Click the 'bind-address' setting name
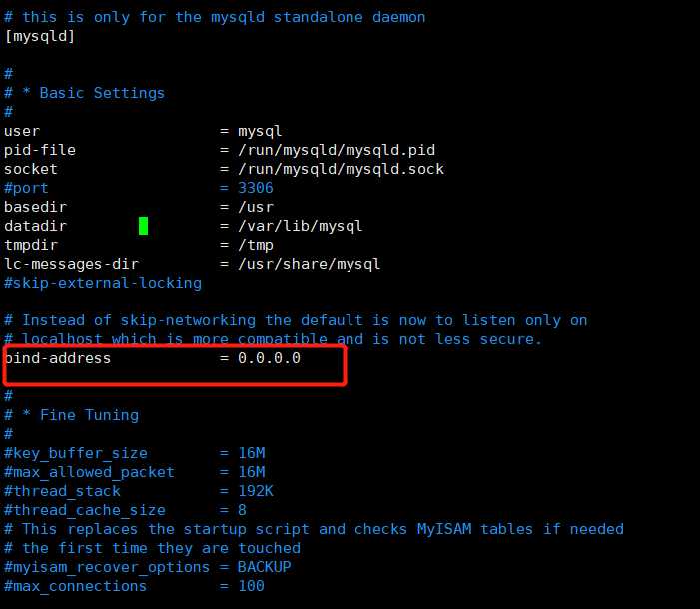 tap(58, 358)
